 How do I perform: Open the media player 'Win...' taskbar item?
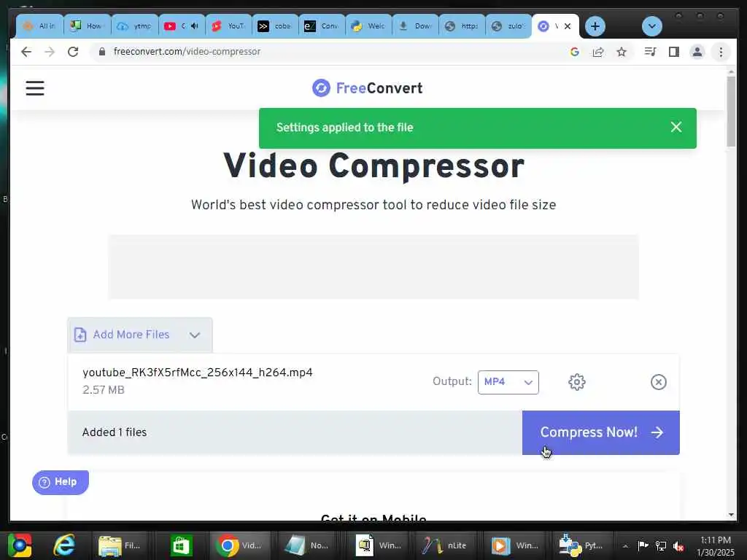point(514,545)
